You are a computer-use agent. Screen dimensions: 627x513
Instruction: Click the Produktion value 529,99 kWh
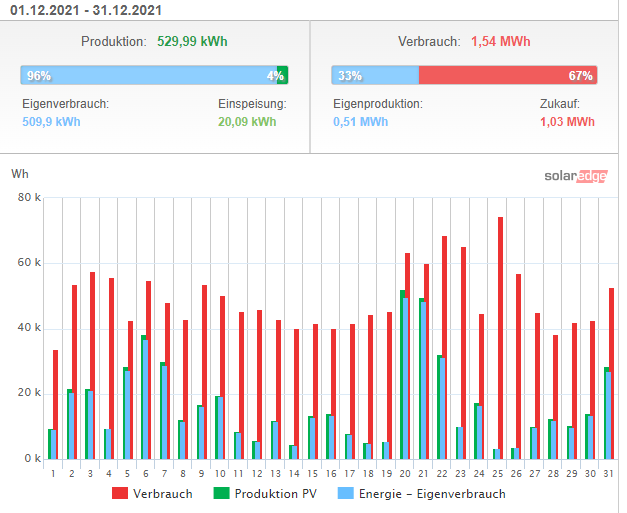click(x=192, y=42)
